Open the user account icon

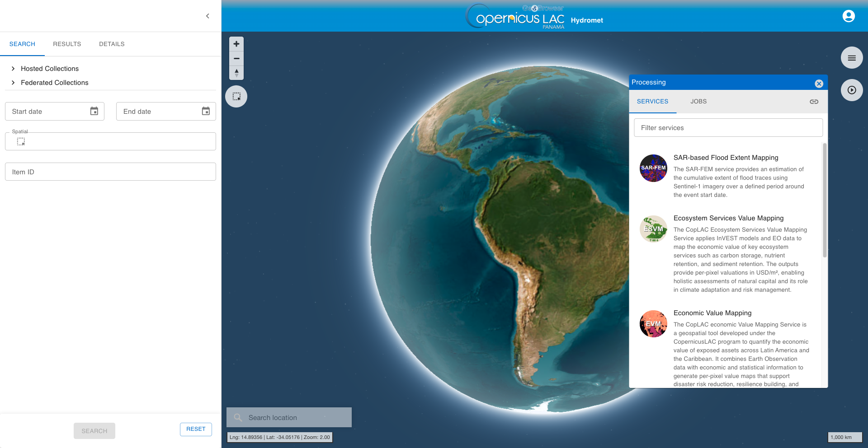point(849,16)
